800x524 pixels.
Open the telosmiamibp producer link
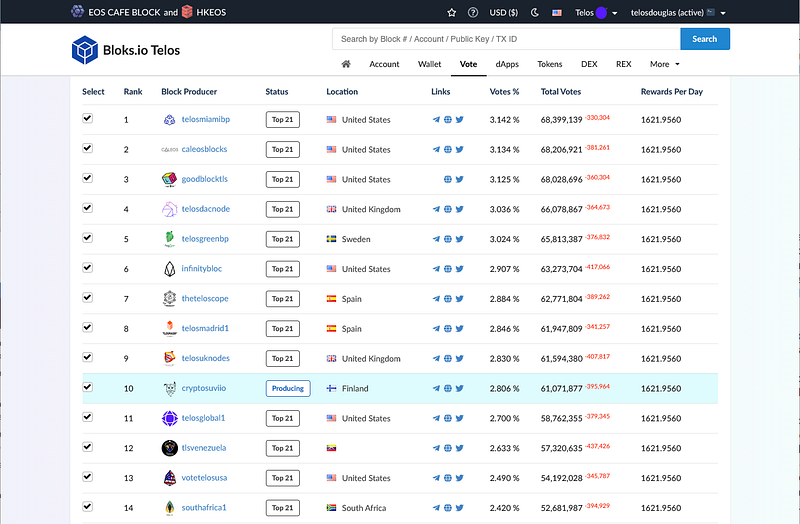tap(206, 119)
